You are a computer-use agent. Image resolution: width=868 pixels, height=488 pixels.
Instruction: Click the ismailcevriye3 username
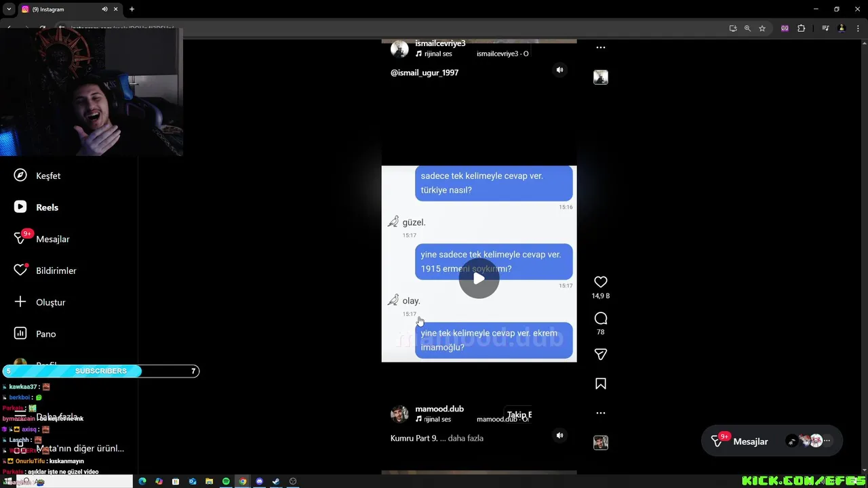(440, 43)
